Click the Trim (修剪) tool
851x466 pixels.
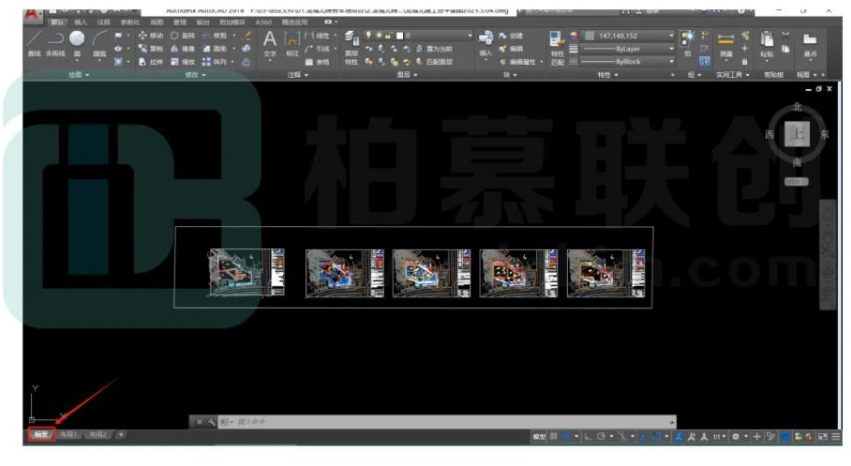click(x=215, y=35)
